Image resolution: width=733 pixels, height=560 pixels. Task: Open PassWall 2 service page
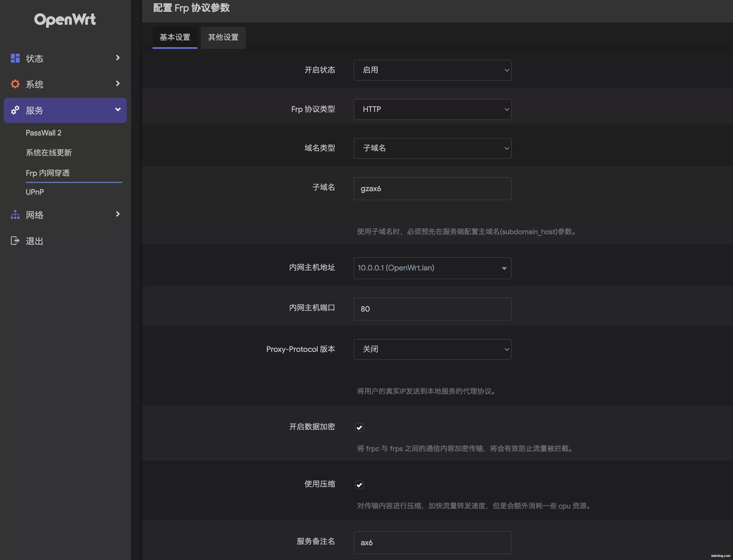(x=43, y=133)
